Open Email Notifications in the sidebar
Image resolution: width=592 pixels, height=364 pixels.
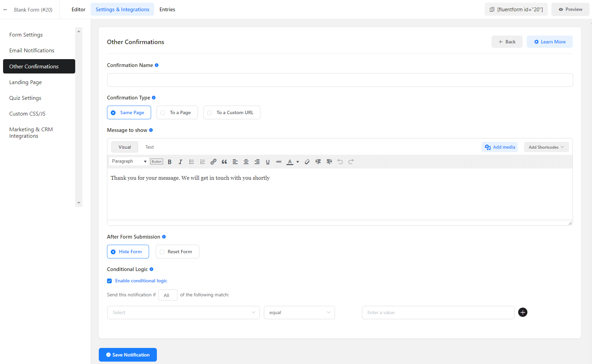32,51
